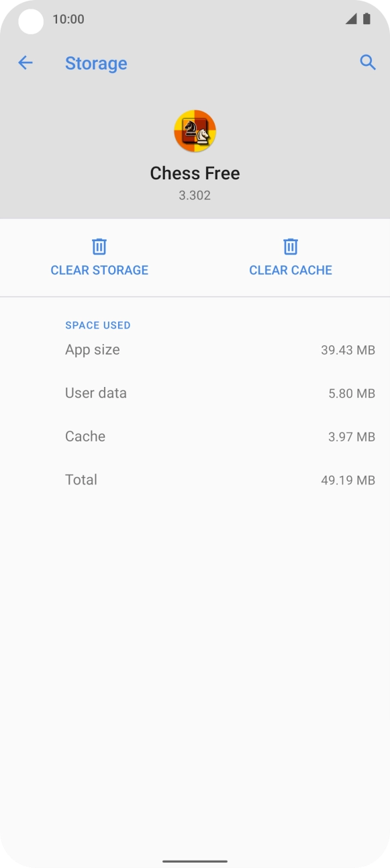Click the Storage heading text
This screenshot has width=390, height=868.
(x=96, y=62)
